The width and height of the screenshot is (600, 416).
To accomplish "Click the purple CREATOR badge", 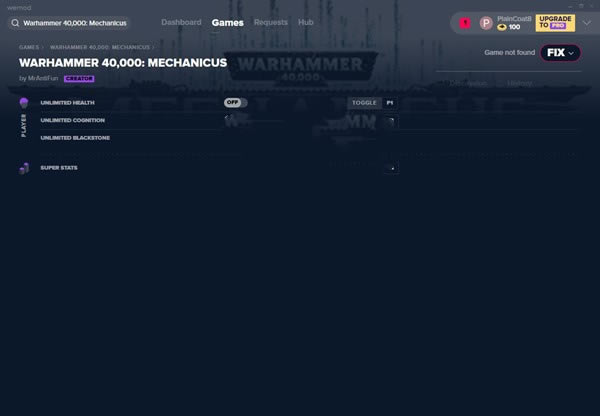I will tap(79, 78).
